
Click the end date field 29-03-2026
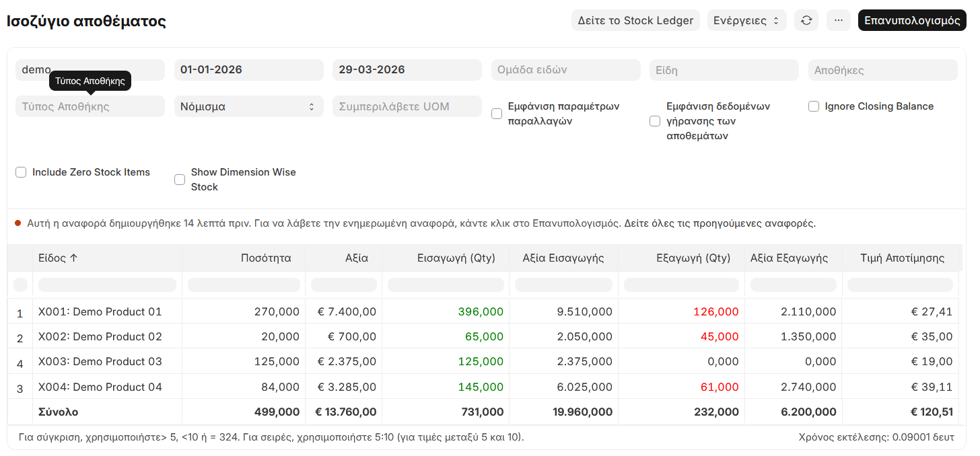407,70
